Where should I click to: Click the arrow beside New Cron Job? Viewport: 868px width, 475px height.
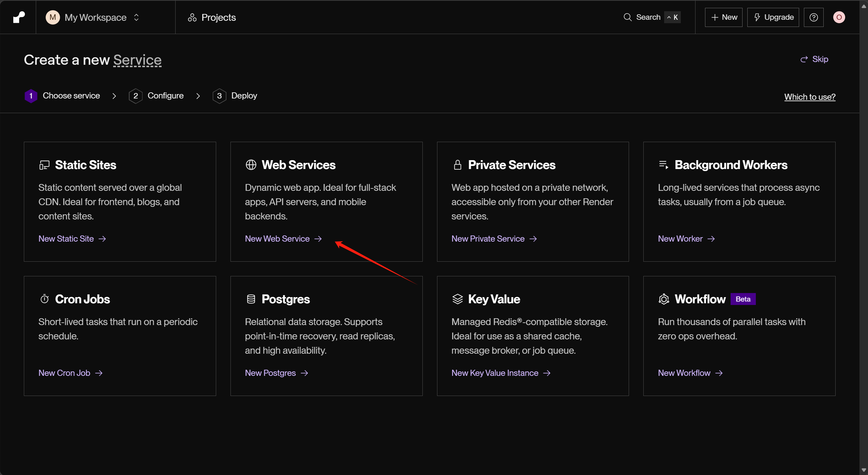(x=99, y=373)
